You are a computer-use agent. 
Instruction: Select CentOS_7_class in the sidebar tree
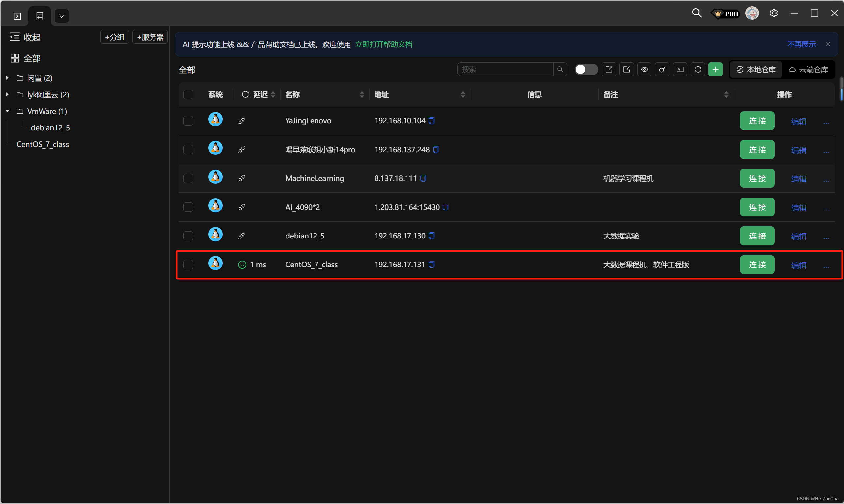point(43,144)
